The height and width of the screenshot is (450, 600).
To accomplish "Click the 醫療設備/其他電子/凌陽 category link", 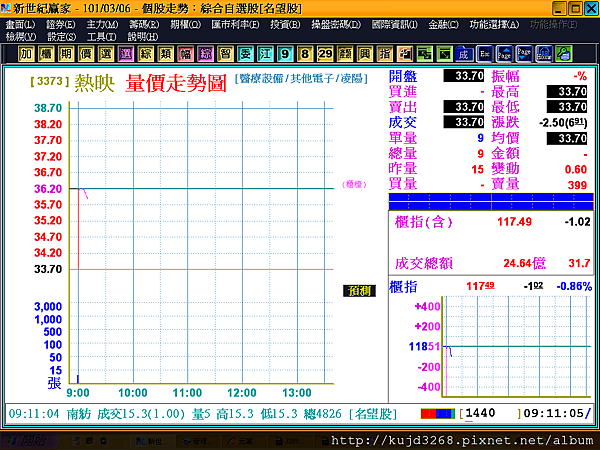I will [301, 78].
